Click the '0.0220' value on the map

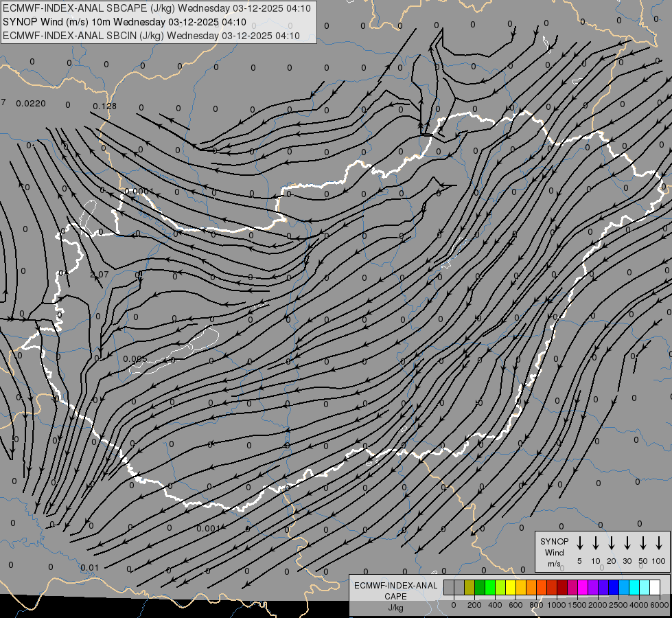(x=31, y=104)
